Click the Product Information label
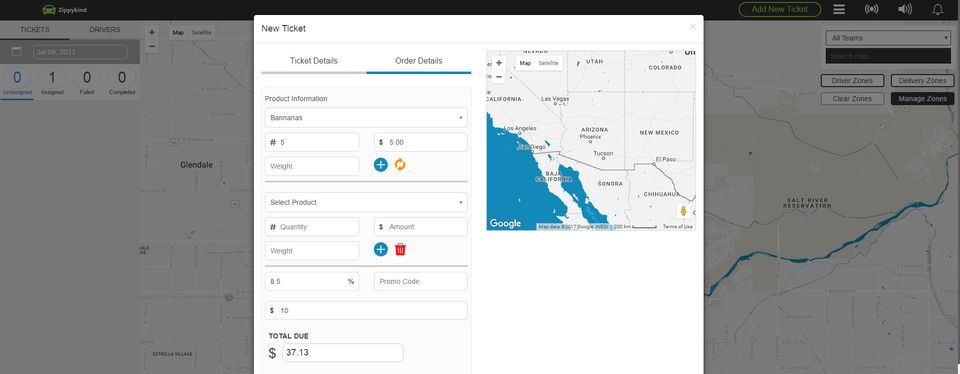The width and height of the screenshot is (960, 374). [x=296, y=99]
